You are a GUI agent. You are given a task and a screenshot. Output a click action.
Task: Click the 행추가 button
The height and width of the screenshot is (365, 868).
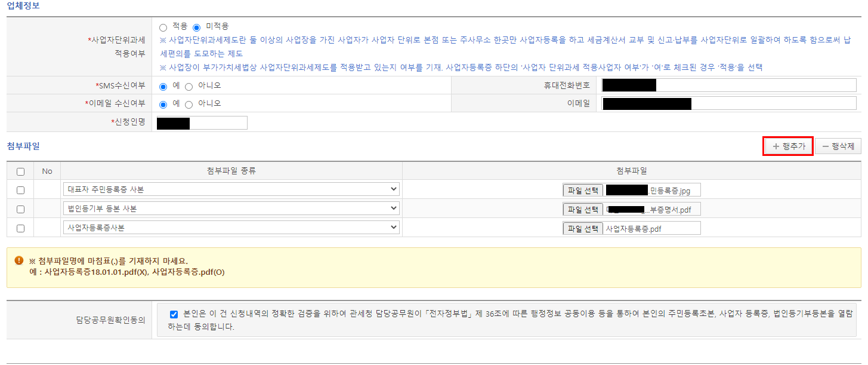click(x=788, y=146)
